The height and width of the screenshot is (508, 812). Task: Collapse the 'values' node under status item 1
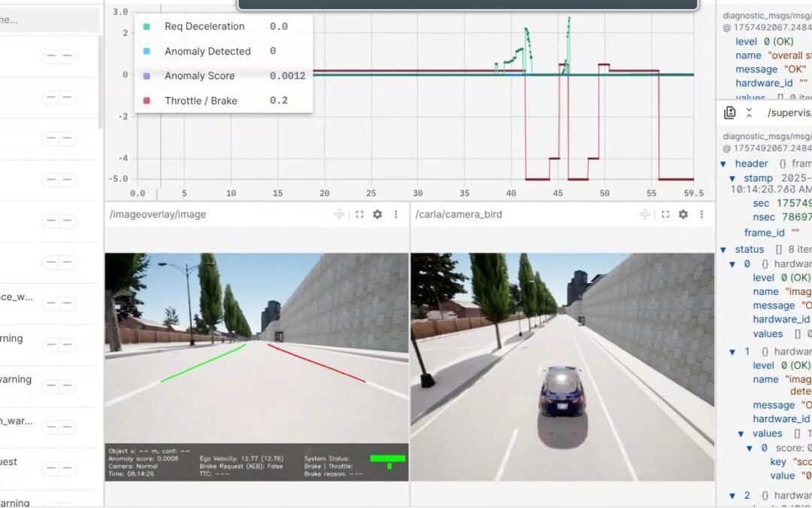pyautogui.click(x=741, y=433)
